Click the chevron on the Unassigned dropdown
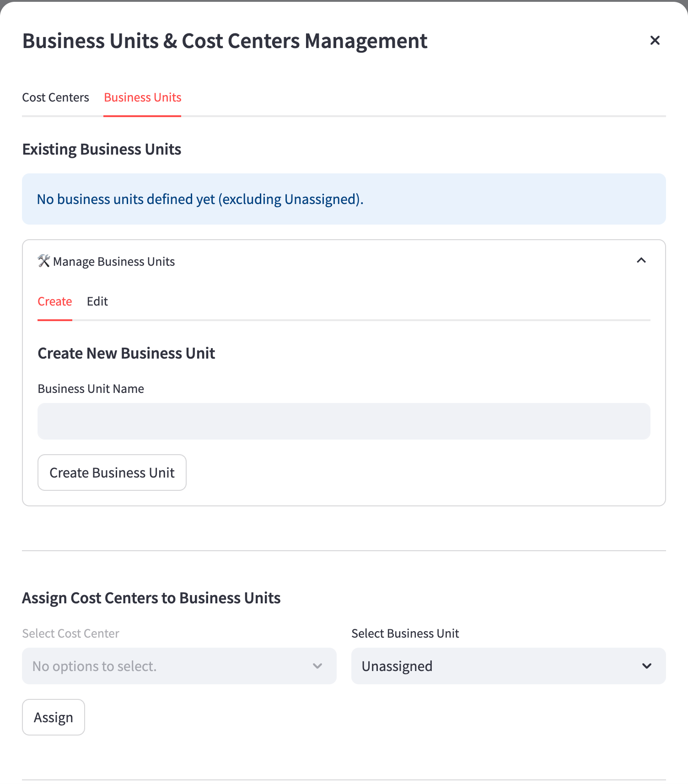This screenshot has height=784, width=688. (646, 666)
